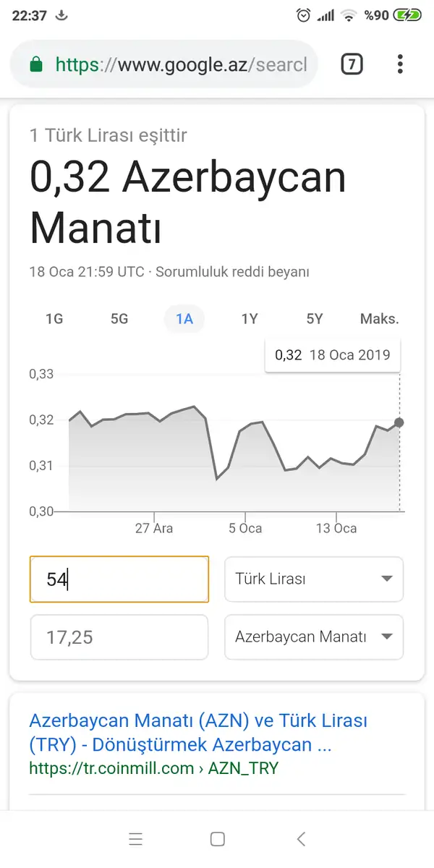Switch the chart to 5Y range
The height and width of the screenshot is (868, 434).
pyautogui.click(x=315, y=318)
